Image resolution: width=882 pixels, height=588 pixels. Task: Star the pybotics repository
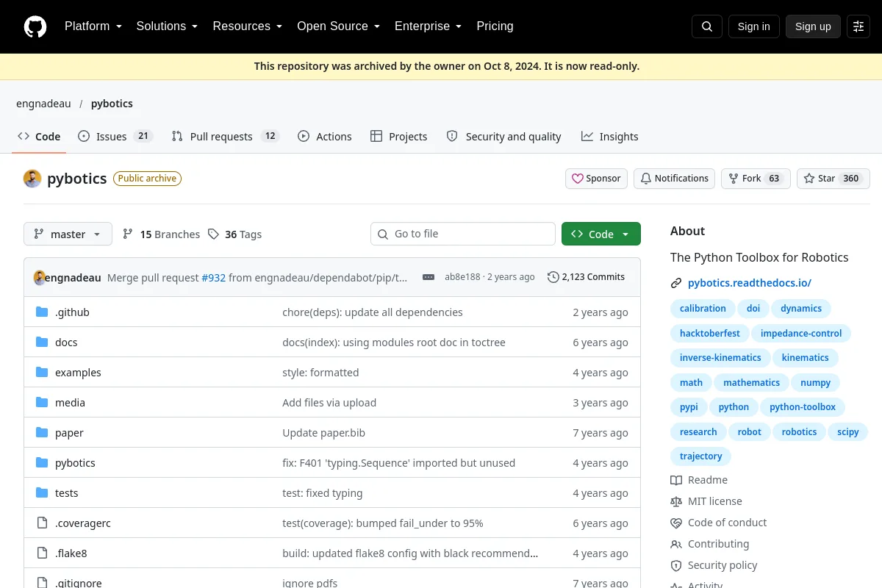tap(833, 179)
